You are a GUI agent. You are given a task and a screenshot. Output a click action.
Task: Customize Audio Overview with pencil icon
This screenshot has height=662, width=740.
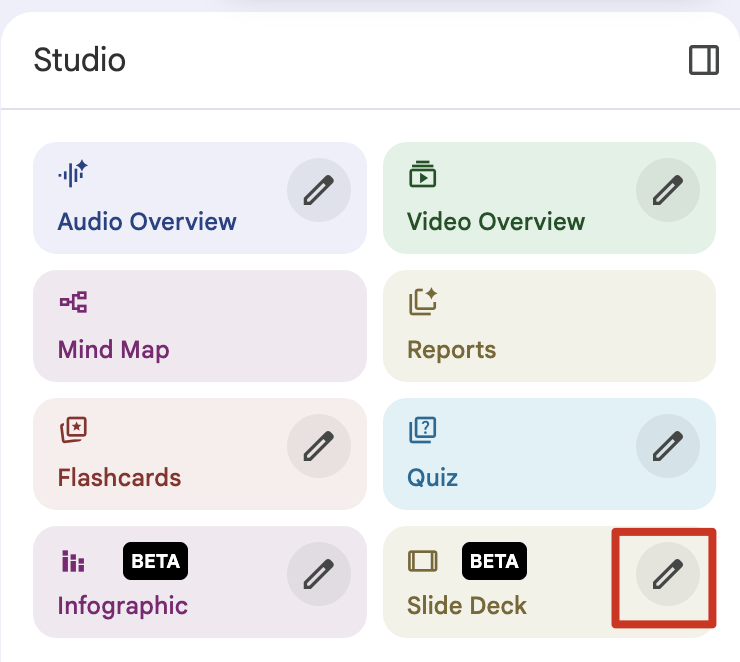318,189
